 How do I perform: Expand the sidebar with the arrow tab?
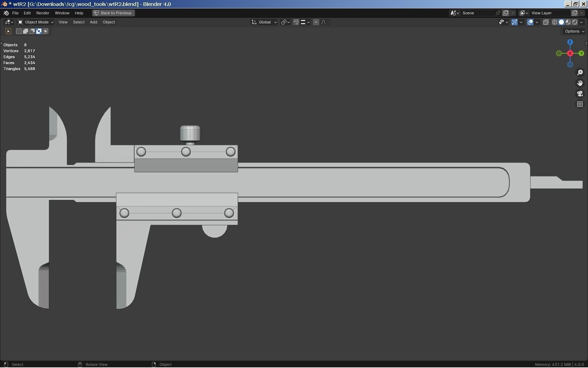click(586, 43)
